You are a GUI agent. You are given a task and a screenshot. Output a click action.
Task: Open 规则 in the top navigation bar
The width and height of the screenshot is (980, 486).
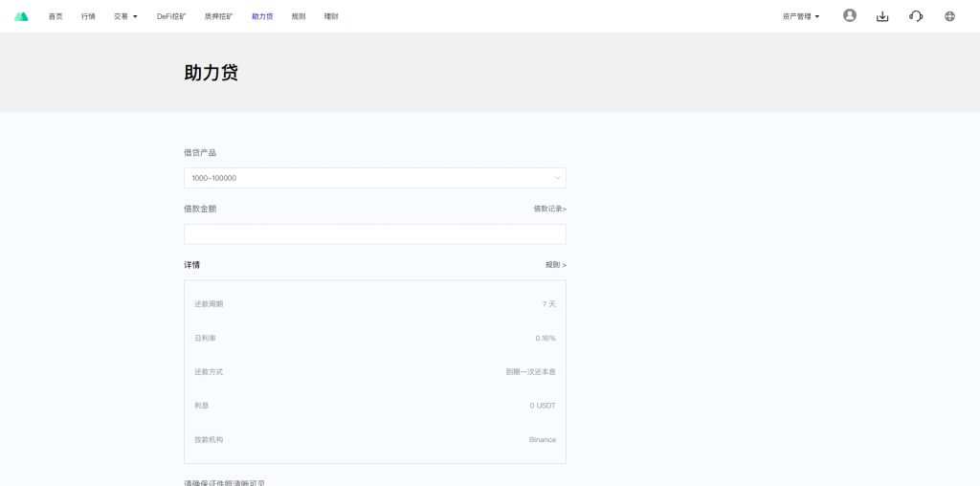[299, 16]
